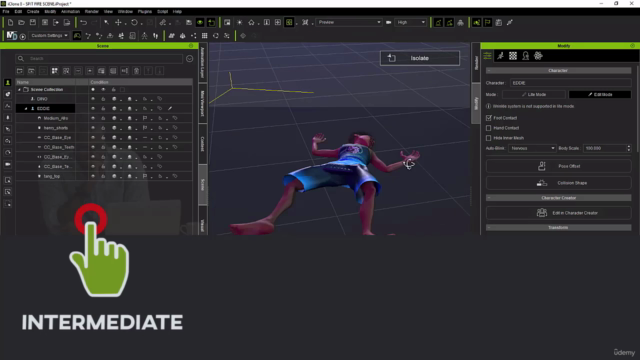Image resolution: width=640 pixels, height=360 pixels.
Task: Choose the Select arrow tool
Action: (106, 22)
